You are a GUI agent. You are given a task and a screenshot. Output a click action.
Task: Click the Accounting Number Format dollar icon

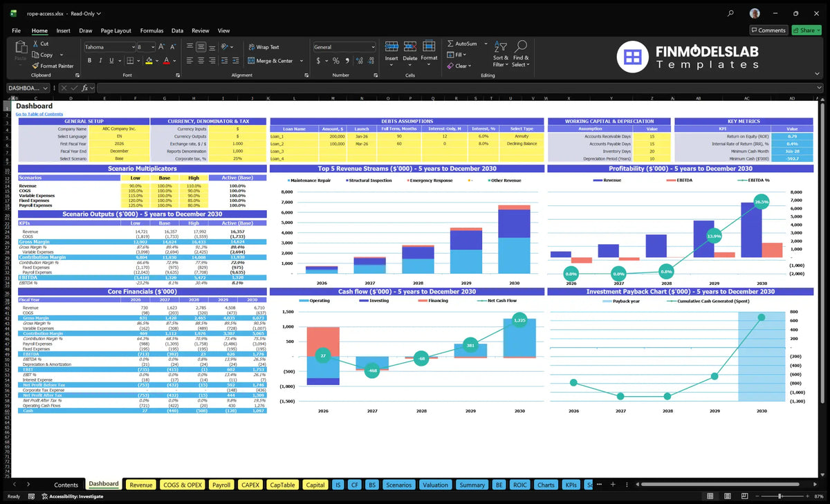[318, 61]
